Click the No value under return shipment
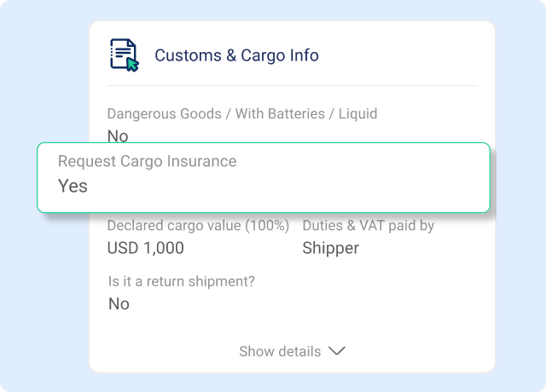This screenshot has height=392, width=546. tap(119, 303)
